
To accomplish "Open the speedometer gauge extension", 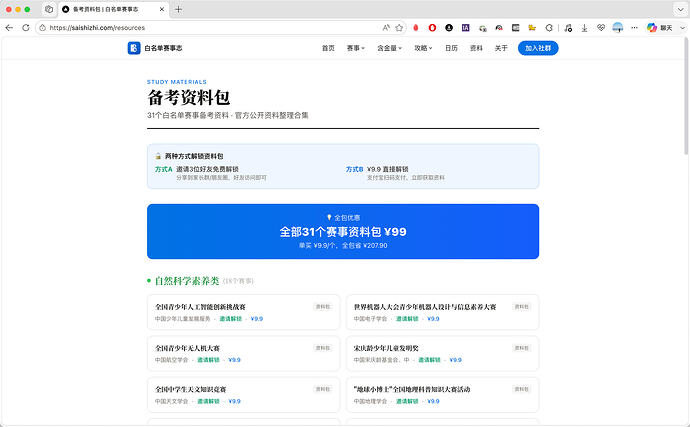I will [x=499, y=28].
